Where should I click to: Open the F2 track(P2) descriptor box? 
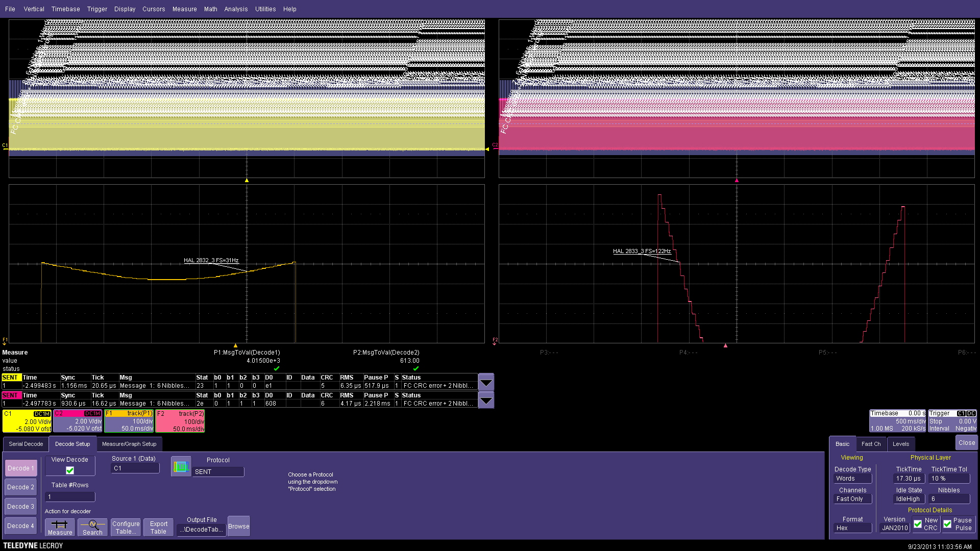[180, 421]
